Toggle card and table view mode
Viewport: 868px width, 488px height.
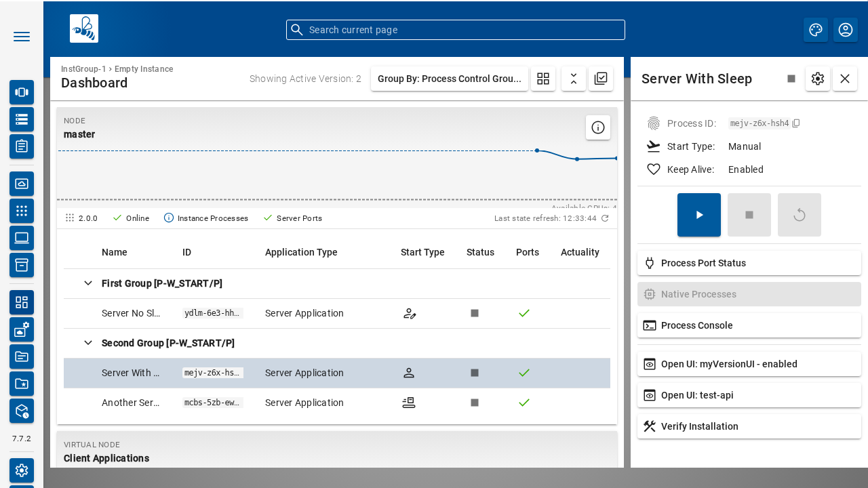point(543,79)
